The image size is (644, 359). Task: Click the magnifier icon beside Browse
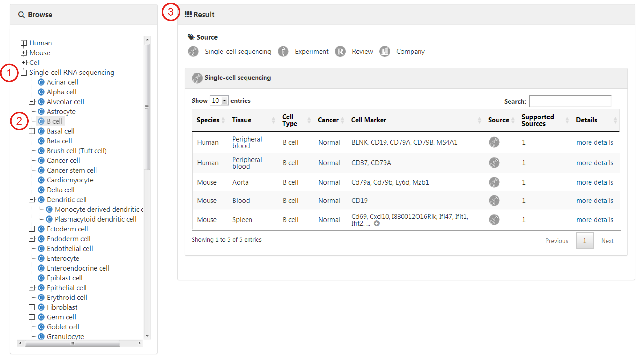click(x=22, y=14)
